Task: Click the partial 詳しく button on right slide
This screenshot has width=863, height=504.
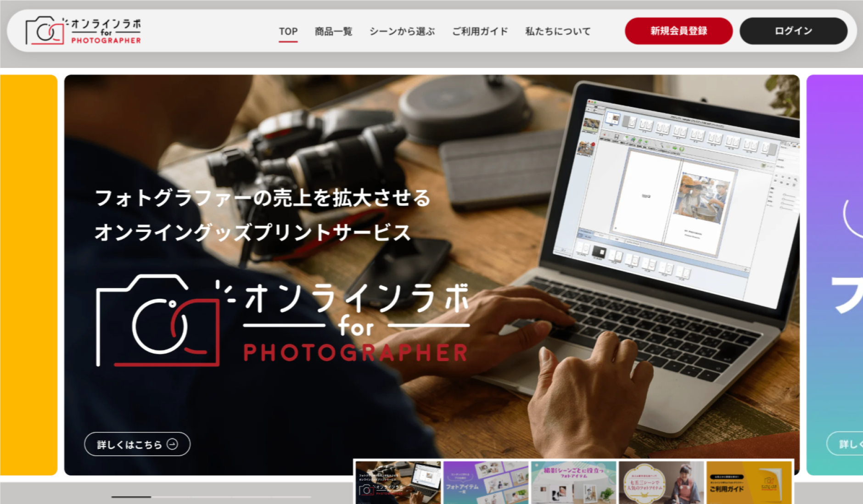Action: point(846,444)
